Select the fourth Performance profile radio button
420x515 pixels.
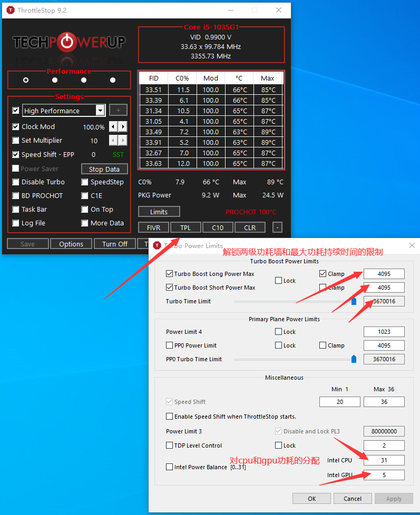(x=113, y=80)
